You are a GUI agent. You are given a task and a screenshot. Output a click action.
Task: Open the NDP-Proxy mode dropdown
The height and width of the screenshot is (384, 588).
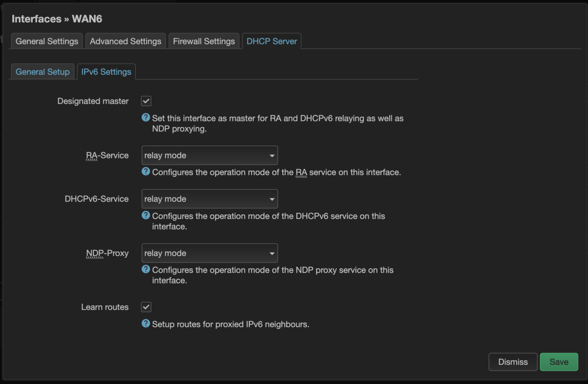tap(209, 253)
